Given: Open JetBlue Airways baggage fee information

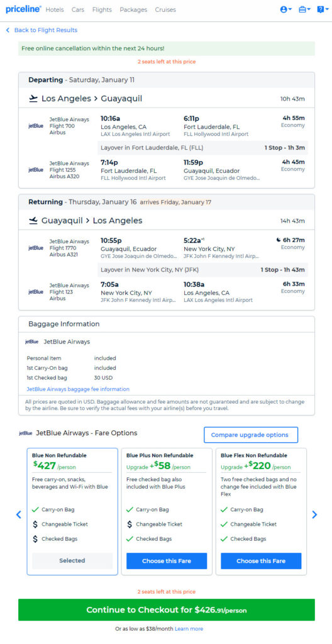Looking at the screenshot, I should point(78,389).
